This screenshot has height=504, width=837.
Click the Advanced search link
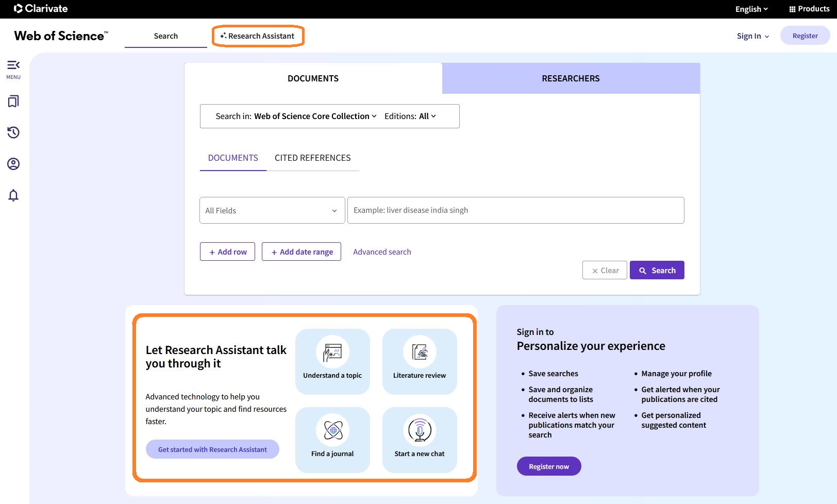point(382,252)
